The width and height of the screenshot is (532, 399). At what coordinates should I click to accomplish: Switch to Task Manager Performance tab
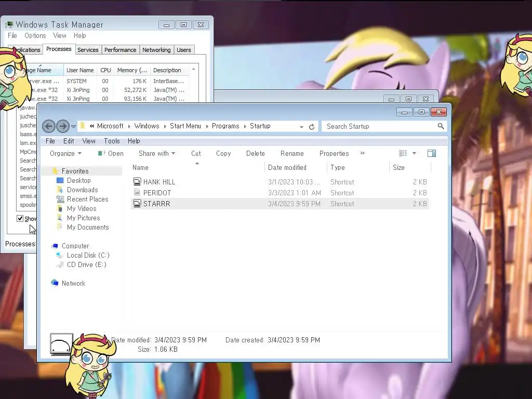[x=120, y=50]
